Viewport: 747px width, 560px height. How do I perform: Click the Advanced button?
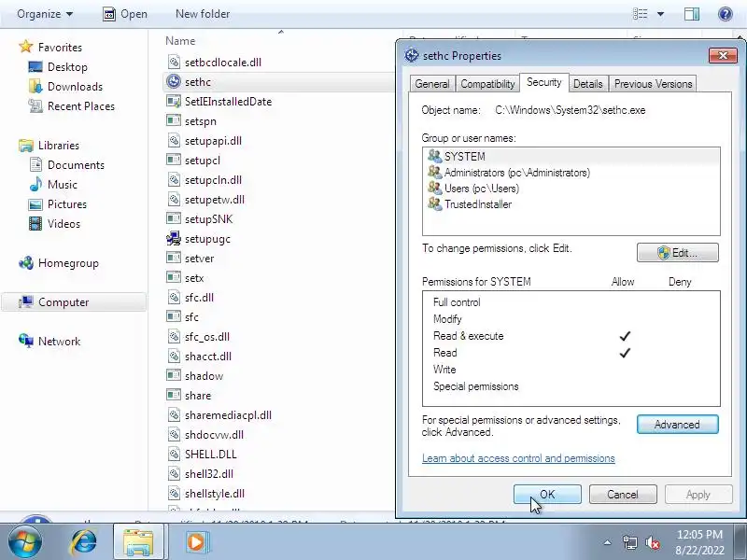pos(678,425)
